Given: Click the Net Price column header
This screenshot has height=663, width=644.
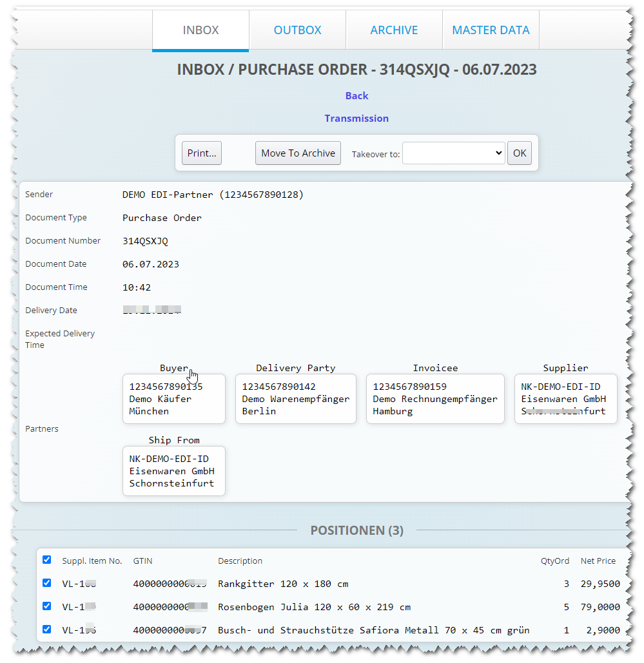Looking at the screenshot, I should click(598, 561).
